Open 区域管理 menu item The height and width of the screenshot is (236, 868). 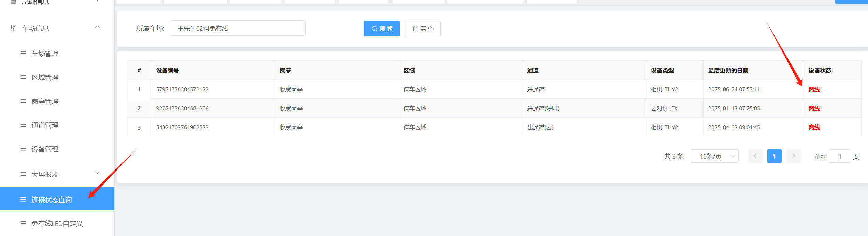(57, 77)
